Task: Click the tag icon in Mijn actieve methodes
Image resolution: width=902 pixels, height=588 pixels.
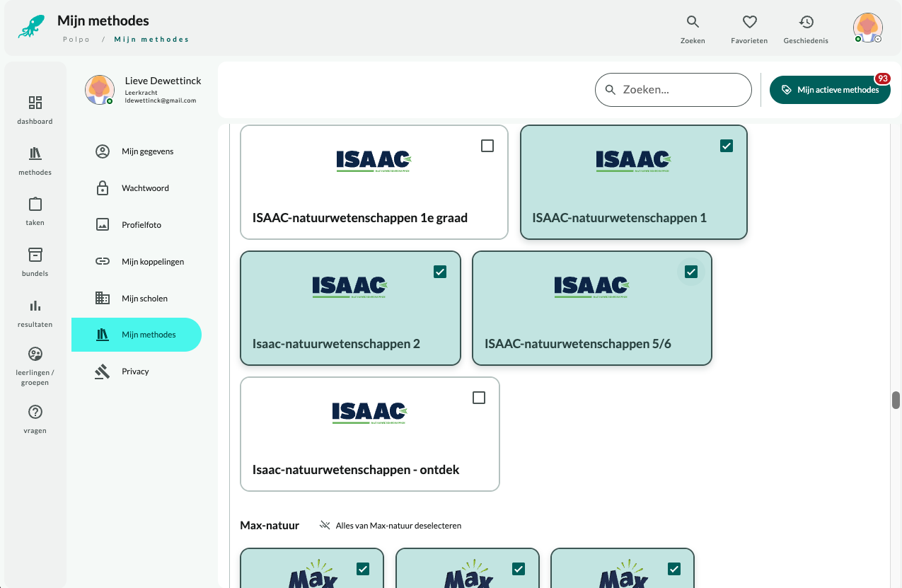Action: point(786,90)
